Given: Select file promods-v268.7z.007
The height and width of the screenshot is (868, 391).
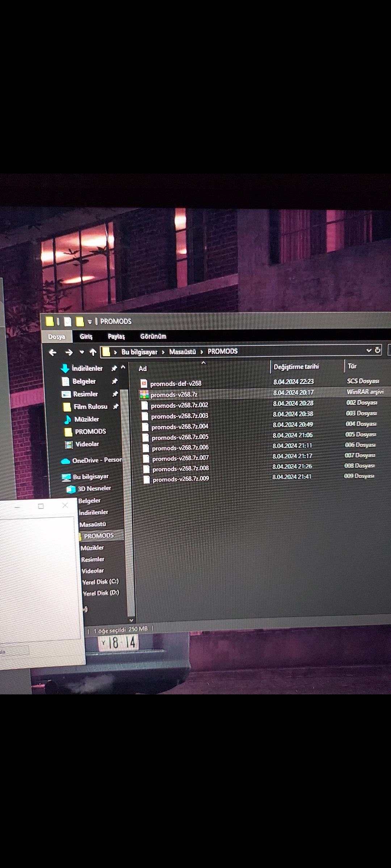Looking at the screenshot, I should [x=181, y=458].
